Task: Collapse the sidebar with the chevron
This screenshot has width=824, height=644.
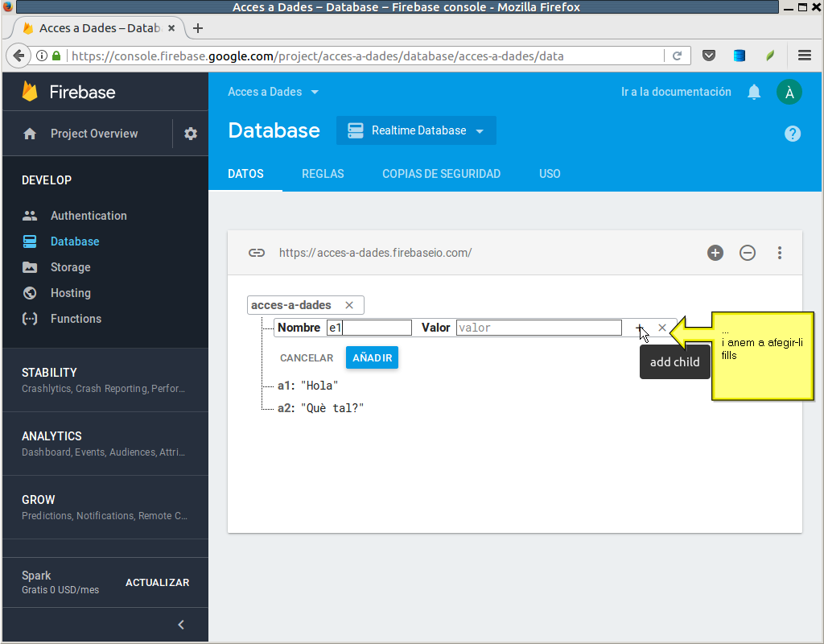Action: pos(181,625)
